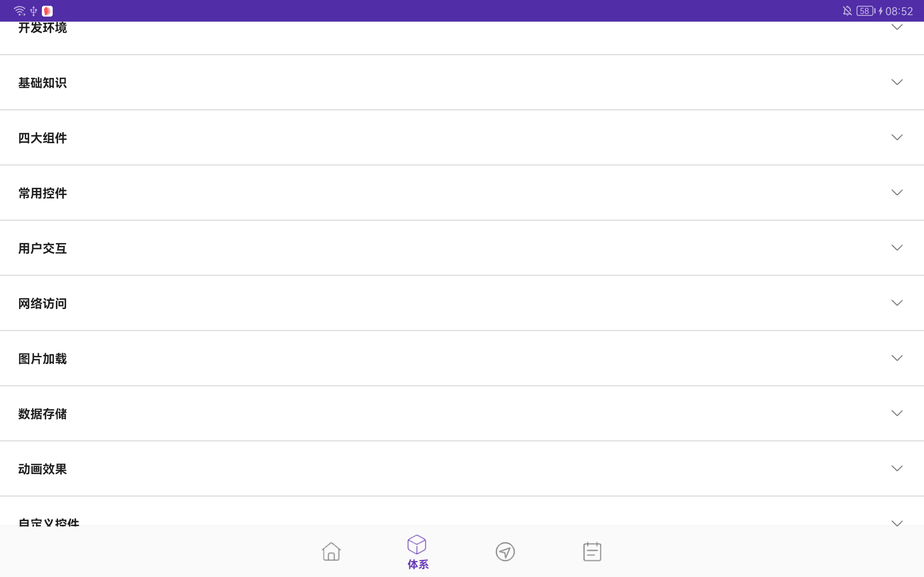Tap the battery indicator showing 58
This screenshot has width=924, height=577.
pos(866,11)
